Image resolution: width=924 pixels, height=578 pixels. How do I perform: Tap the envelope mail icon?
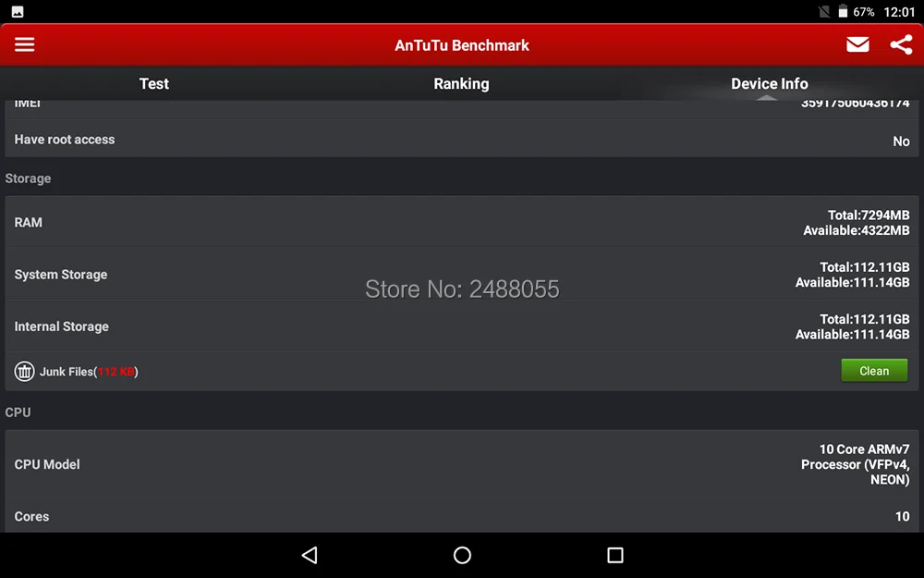click(x=857, y=44)
